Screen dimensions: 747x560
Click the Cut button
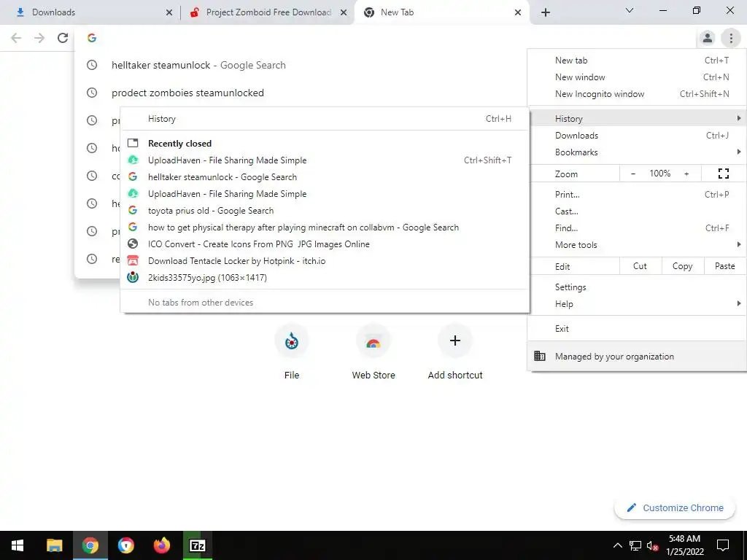point(640,266)
